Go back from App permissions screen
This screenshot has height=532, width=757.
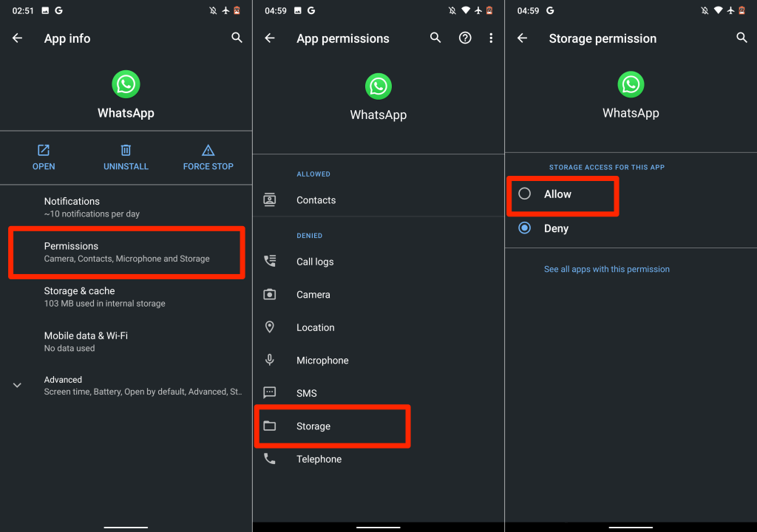270,38
